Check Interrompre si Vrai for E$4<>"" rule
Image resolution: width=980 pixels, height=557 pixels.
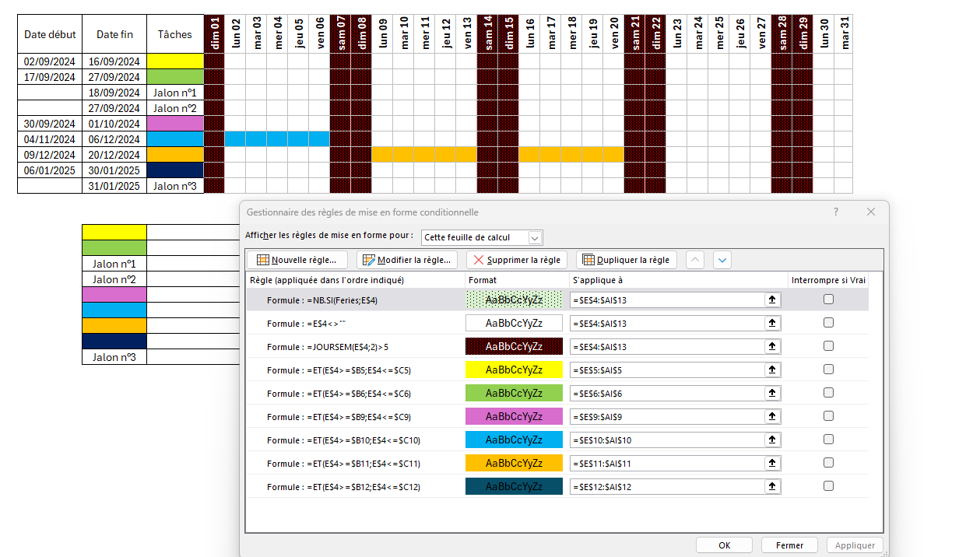click(x=828, y=323)
